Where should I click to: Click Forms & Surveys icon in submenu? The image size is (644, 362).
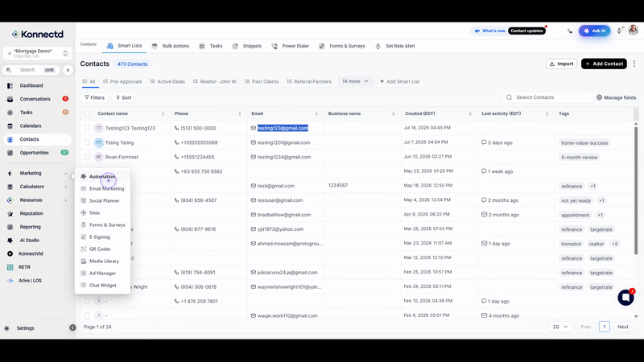coord(84,225)
